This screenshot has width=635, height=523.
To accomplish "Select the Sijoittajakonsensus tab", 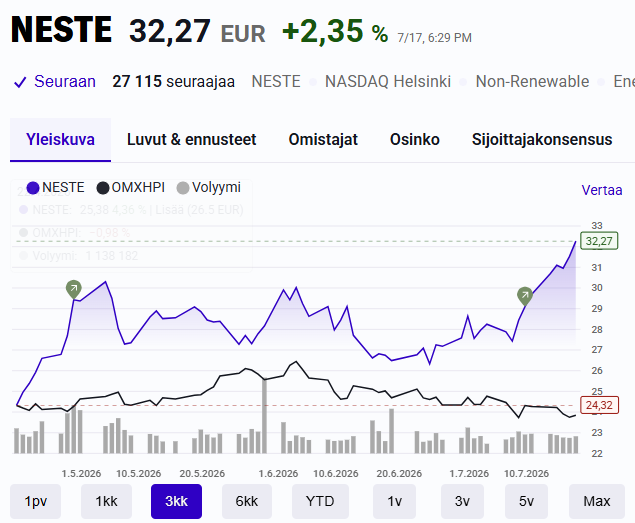I will click(x=542, y=139).
